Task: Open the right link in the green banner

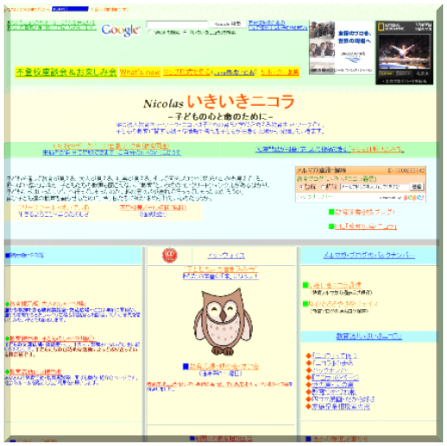Action: point(330,150)
